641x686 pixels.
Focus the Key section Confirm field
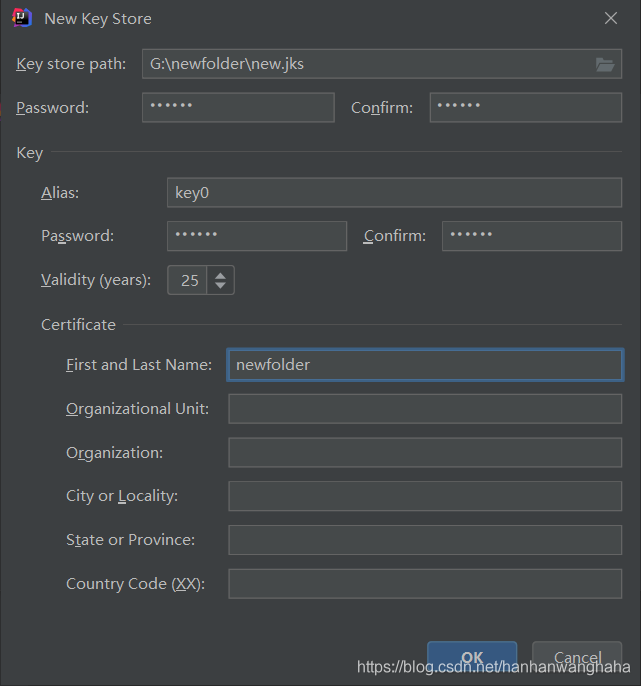click(x=531, y=236)
